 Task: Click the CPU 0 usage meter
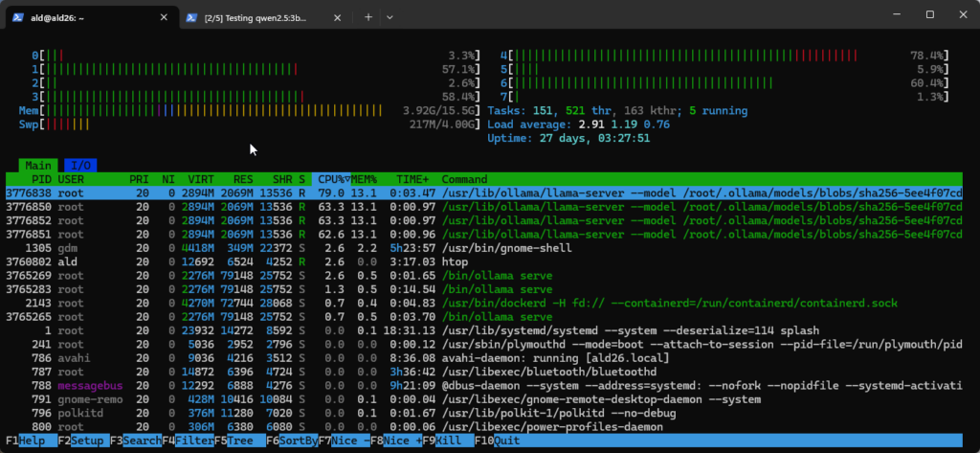pos(256,55)
